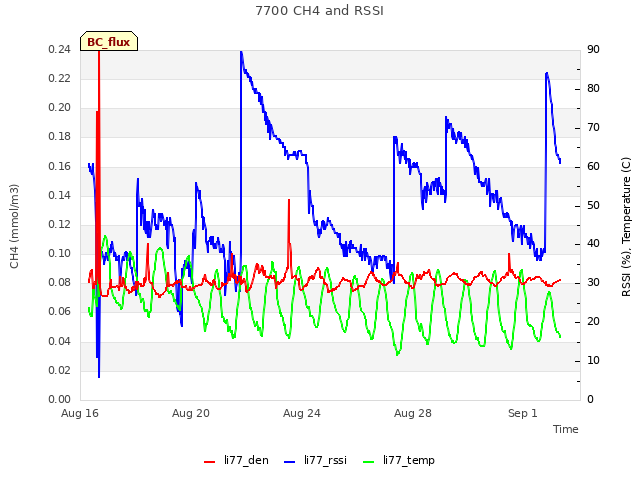Click the blue li77_rssi legend swatch
This screenshot has width=640, height=480.
(x=289, y=462)
